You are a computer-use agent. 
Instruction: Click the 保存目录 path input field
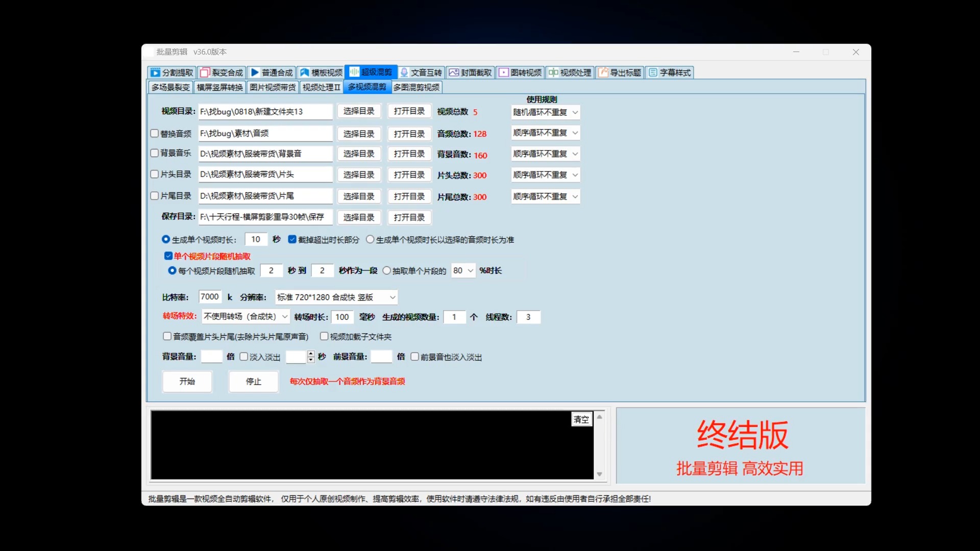265,217
